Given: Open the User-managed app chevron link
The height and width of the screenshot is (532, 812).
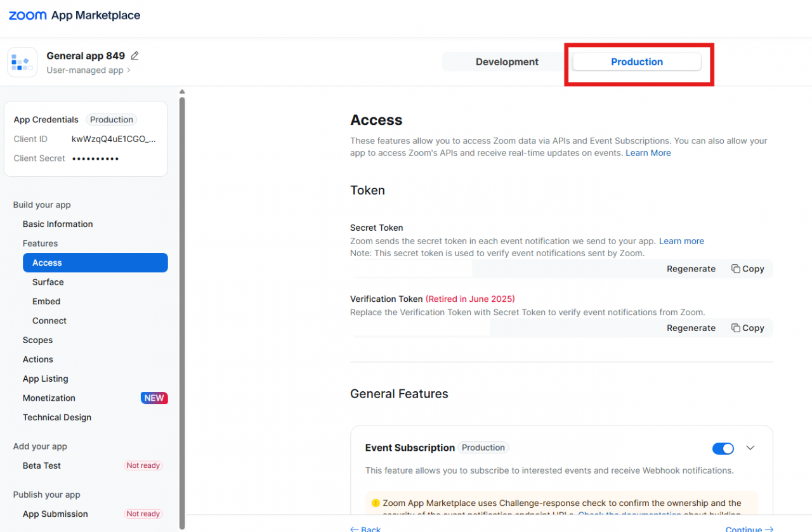Looking at the screenshot, I should [x=88, y=70].
